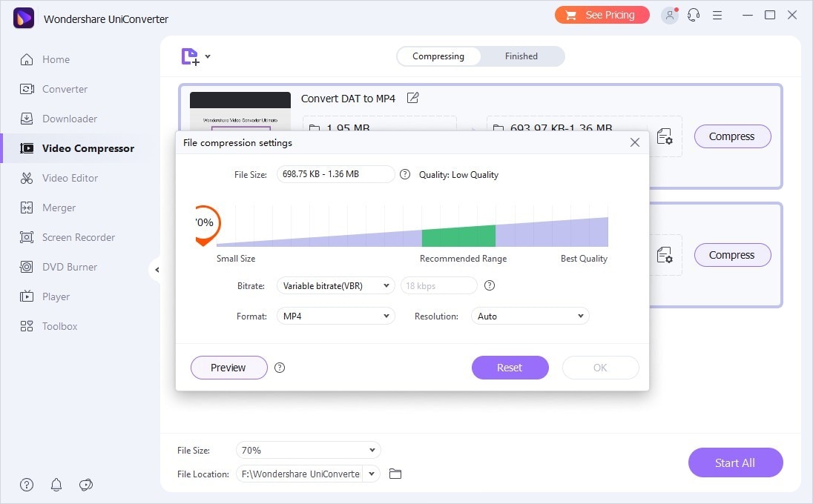
Task: Click the 18 kbps bitrate field
Action: pyautogui.click(x=438, y=286)
